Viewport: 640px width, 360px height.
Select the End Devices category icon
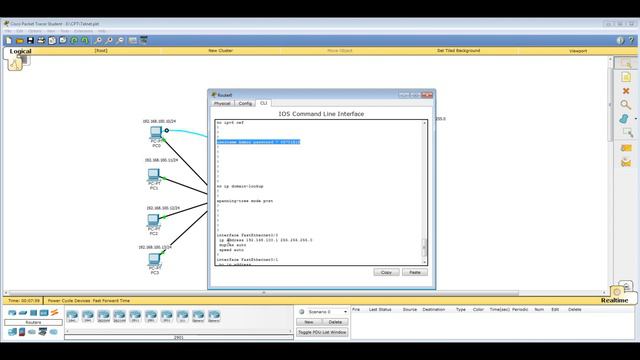click(x=12, y=332)
